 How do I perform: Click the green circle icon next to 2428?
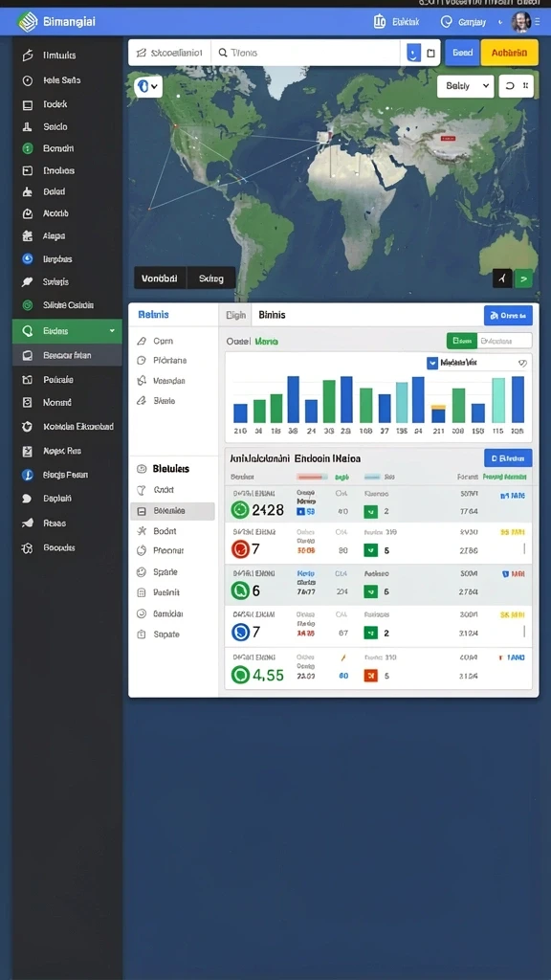pyautogui.click(x=240, y=510)
